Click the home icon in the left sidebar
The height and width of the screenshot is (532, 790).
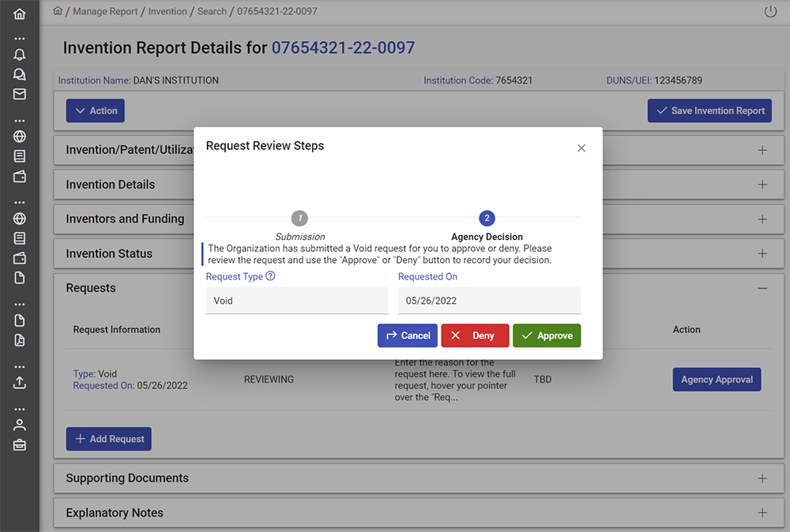click(x=20, y=14)
